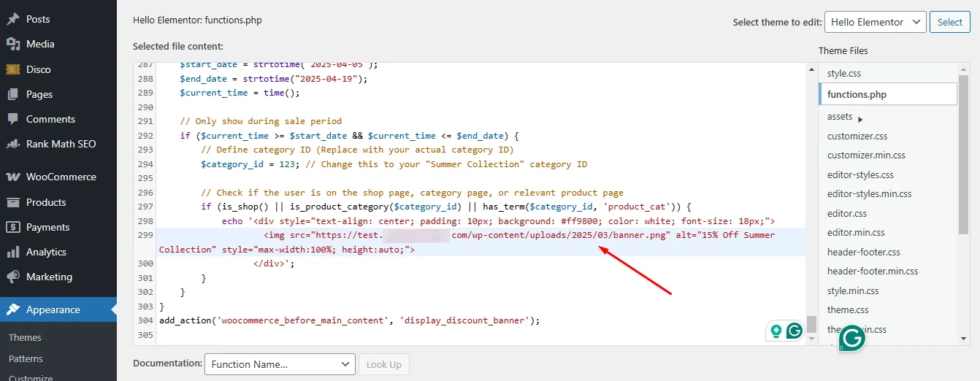Open the Posts menu

click(x=58, y=20)
